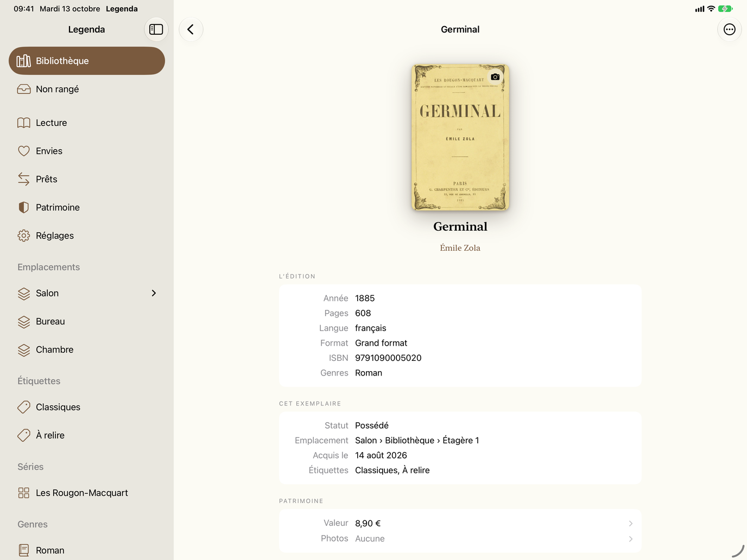The height and width of the screenshot is (560, 747).
Task: Tap the Acquis le date 14 août 2026
Action: tap(381, 455)
